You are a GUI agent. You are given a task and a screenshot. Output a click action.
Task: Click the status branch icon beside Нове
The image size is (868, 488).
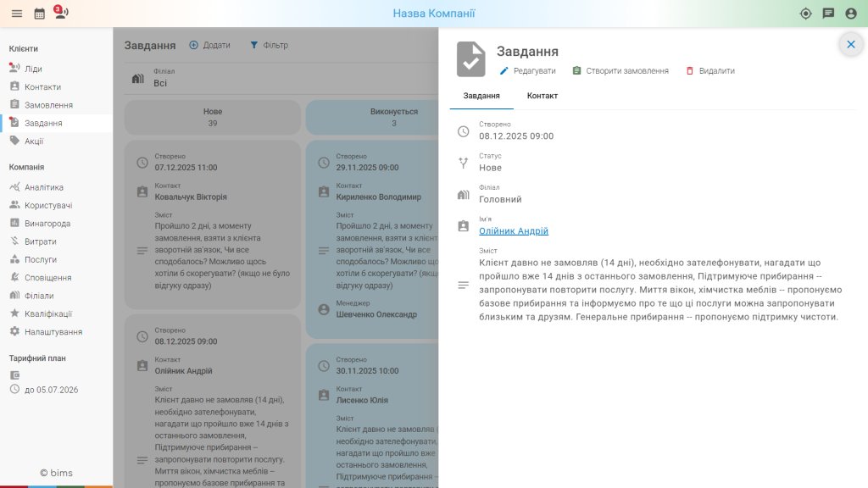coord(464,163)
